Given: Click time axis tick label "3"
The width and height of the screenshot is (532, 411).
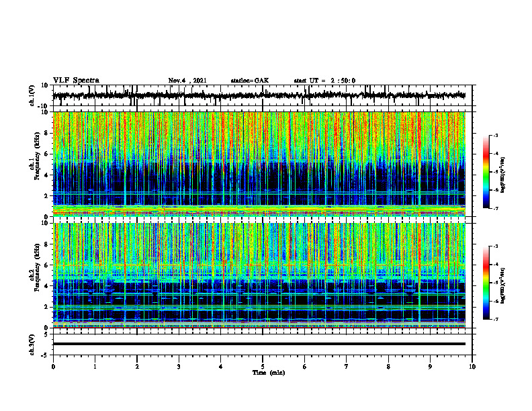Looking at the screenshot, I should click(179, 367).
